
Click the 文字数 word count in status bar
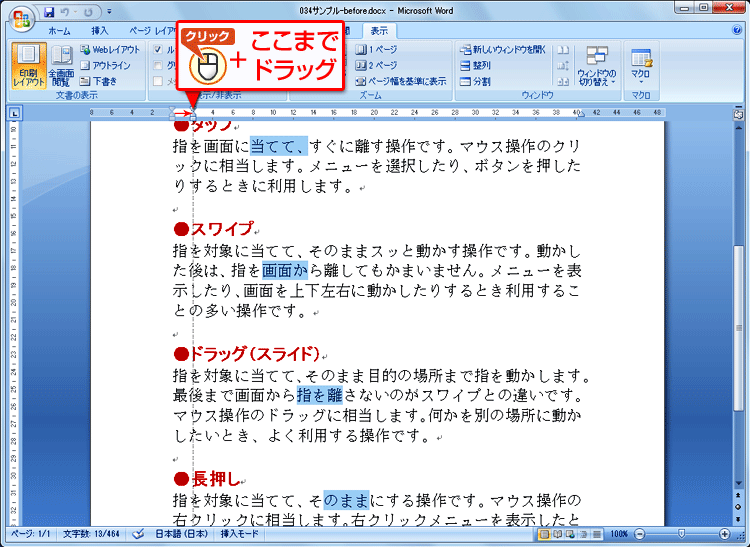click(91, 534)
